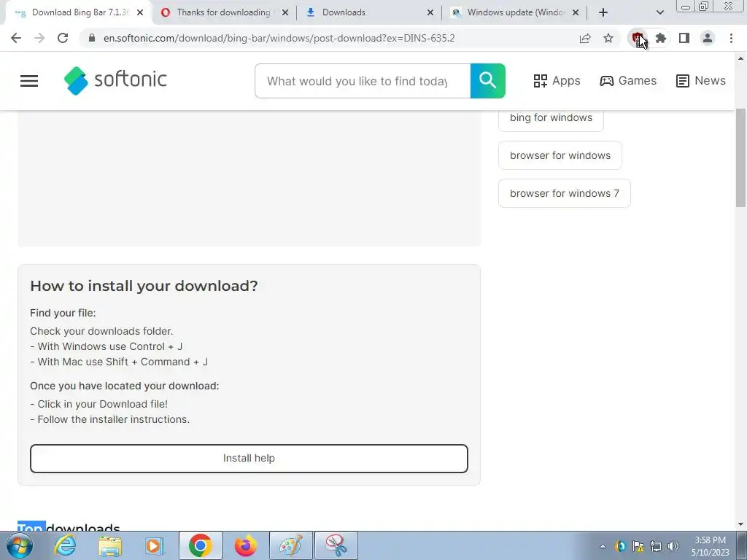Bookmark this page with the star icon

pyautogui.click(x=608, y=38)
